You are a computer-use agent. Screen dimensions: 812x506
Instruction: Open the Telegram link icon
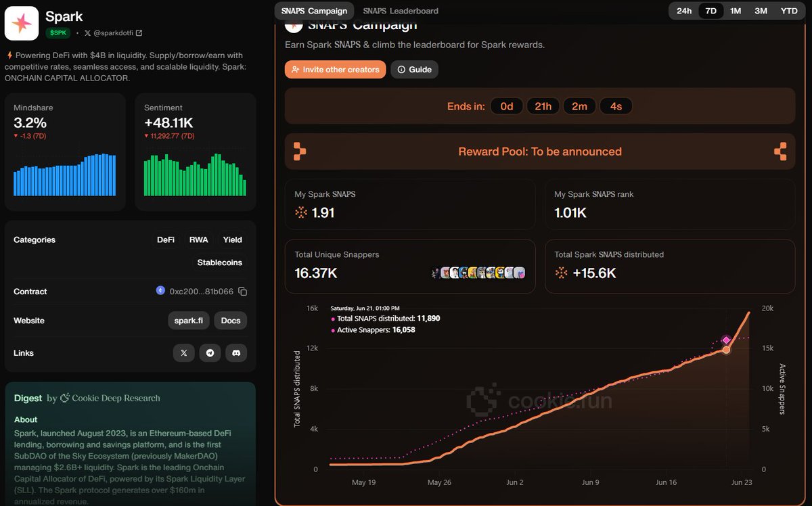coord(210,353)
